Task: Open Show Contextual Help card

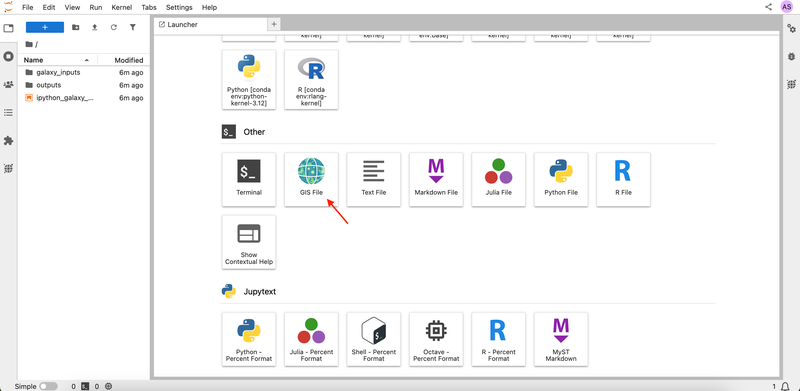Action: [x=249, y=242]
